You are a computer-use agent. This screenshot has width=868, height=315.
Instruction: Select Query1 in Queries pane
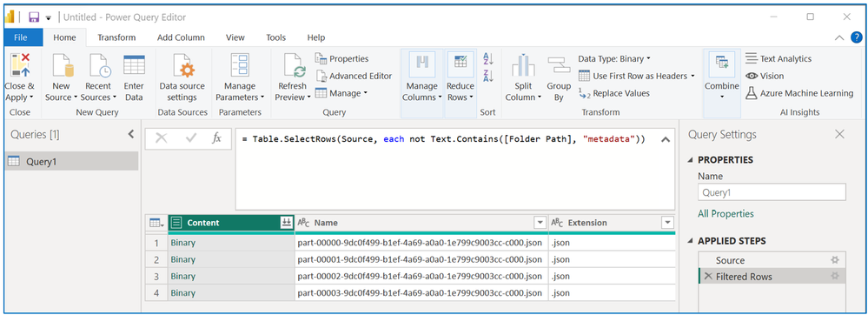click(71, 161)
